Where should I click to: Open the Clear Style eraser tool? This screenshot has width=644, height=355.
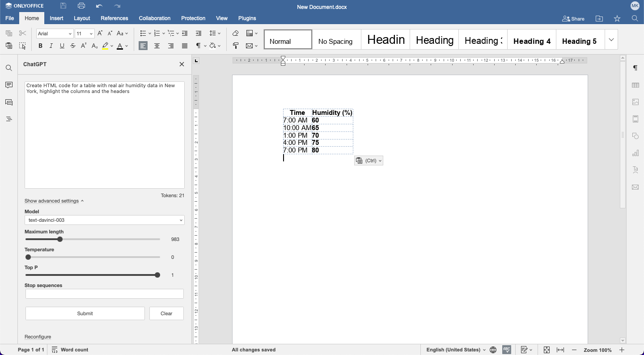click(x=236, y=33)
